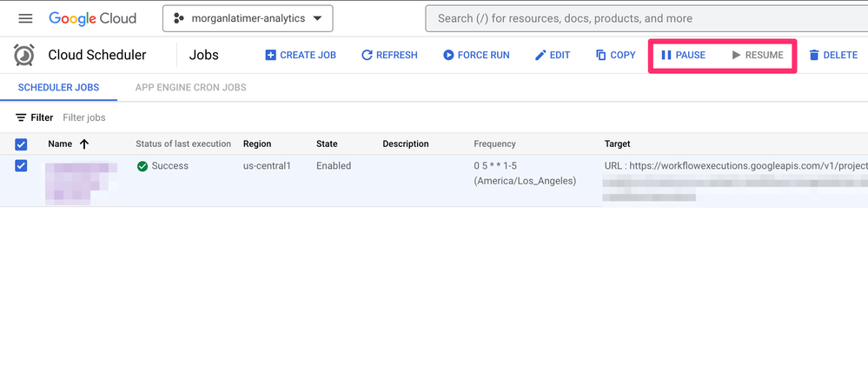Click the Target column header
The height and width of the screenshot is (381, 868).
(617, 144)
